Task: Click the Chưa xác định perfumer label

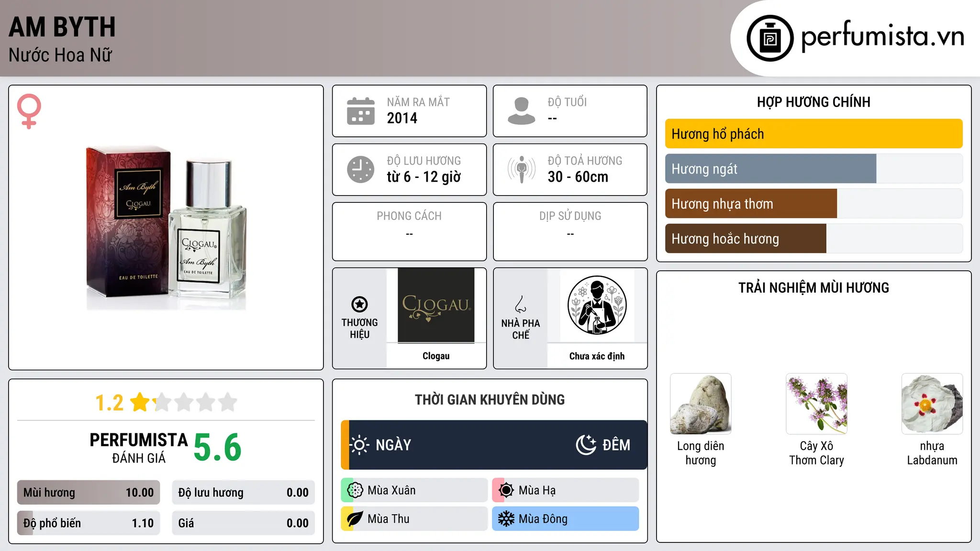Action: tap(597, 356)
